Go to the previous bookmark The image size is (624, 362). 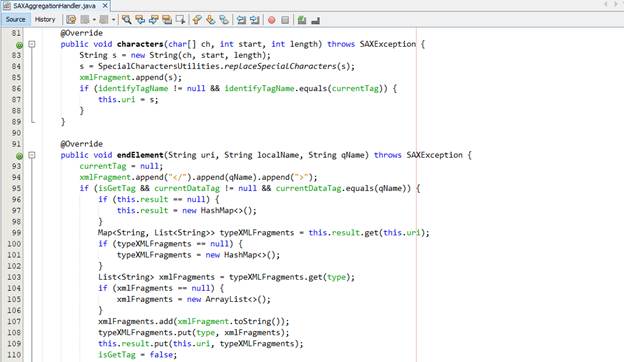tap(197, 19)
